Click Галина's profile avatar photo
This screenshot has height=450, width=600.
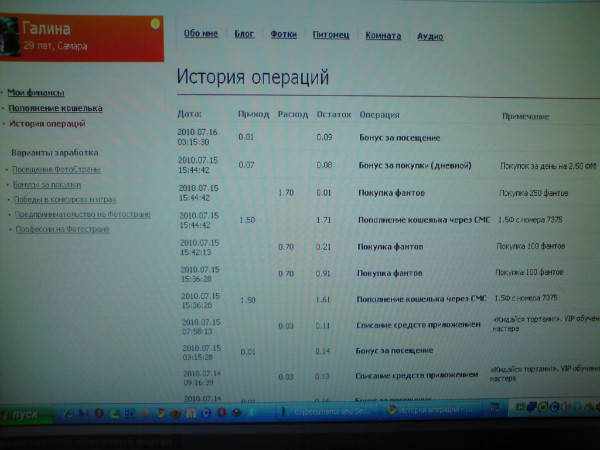(x=9, y=32)
